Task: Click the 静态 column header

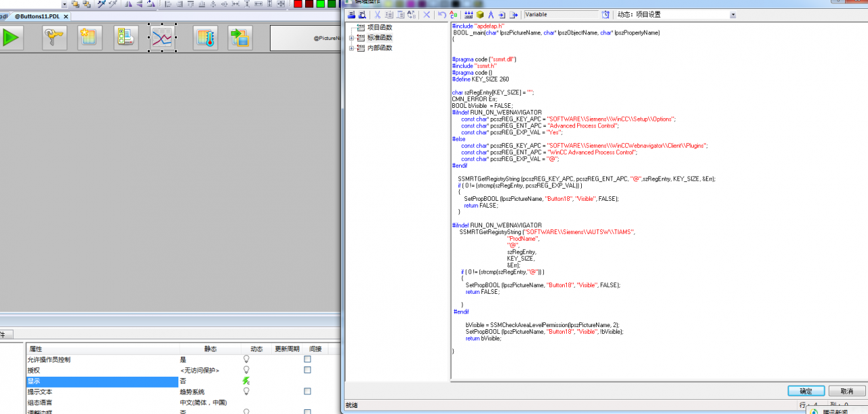Action: tap(210, 349)
